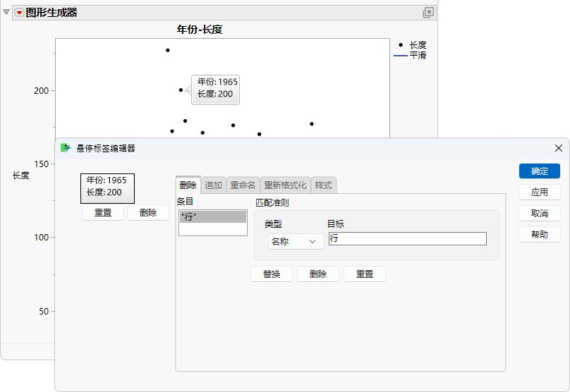570x392 pixels.
Task: Click the 悬停标签编辑器 window icon
Action: click(66, 148)
